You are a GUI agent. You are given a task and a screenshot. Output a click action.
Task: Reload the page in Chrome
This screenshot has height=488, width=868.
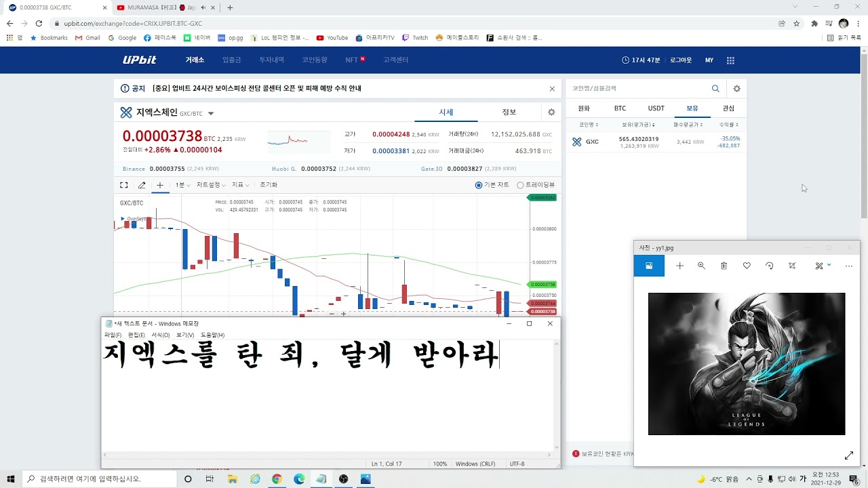coord(38,24)
